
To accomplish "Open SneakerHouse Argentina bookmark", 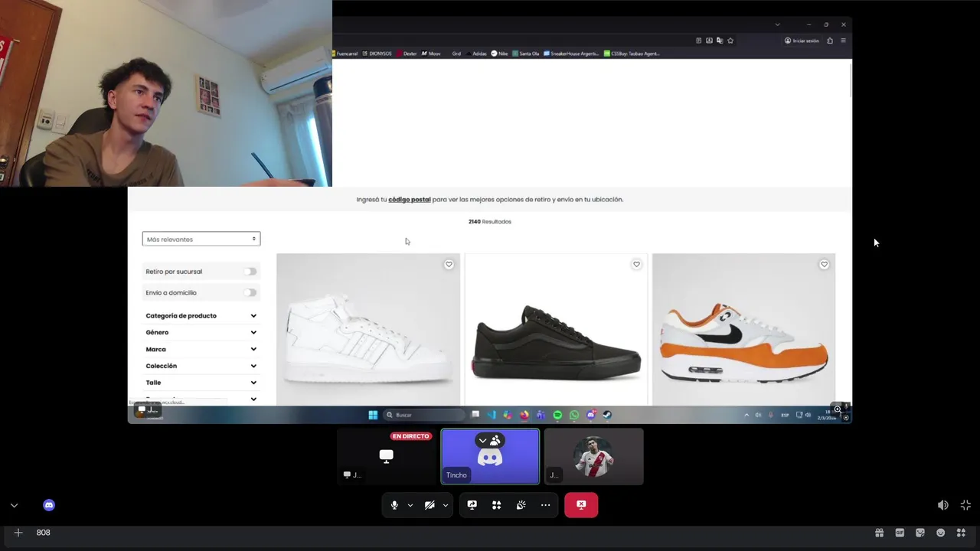I will tap(573, 54).
